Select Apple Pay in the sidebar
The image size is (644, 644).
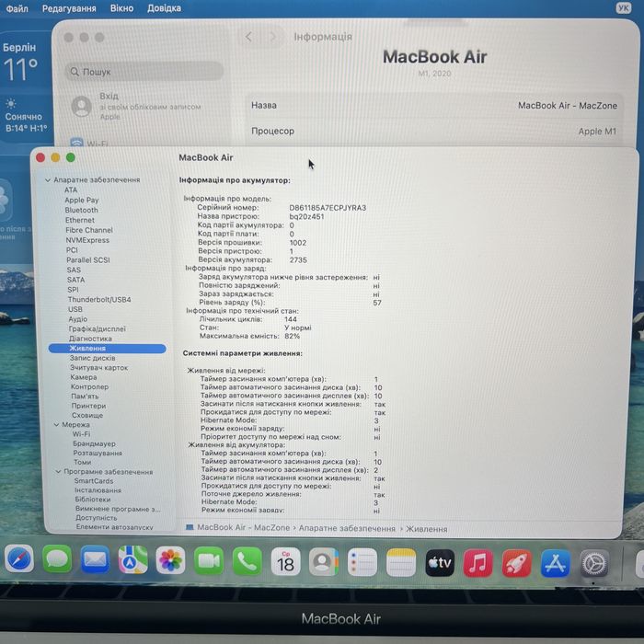pyautogui.click(x=82, y=200)
